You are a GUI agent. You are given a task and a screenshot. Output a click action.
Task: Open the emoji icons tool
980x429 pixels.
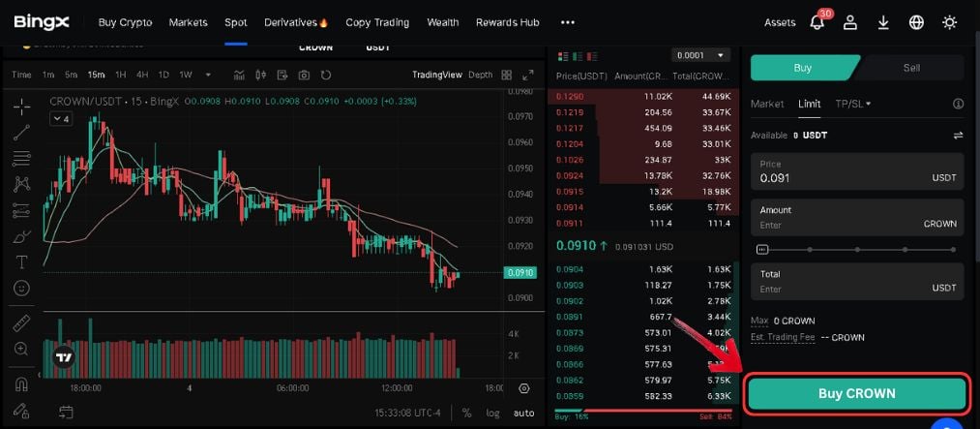point(22,288)
